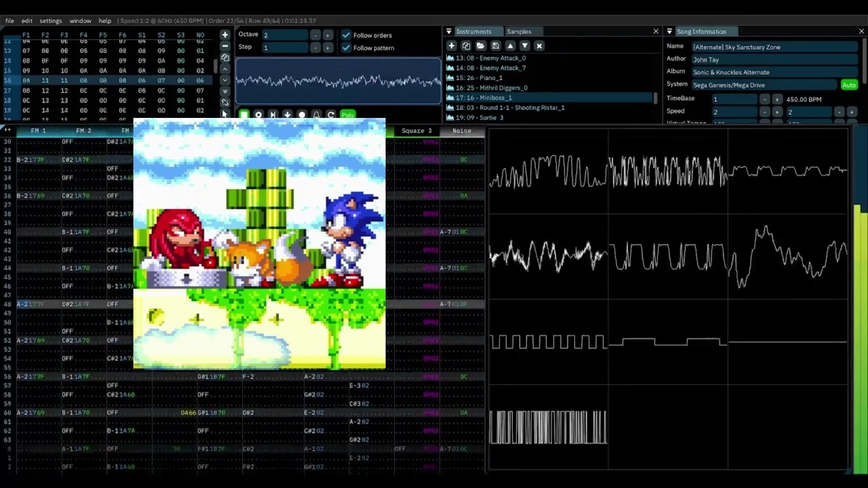868x488 pixels.
Task: Open the file menu
Action: coord(9,21)
